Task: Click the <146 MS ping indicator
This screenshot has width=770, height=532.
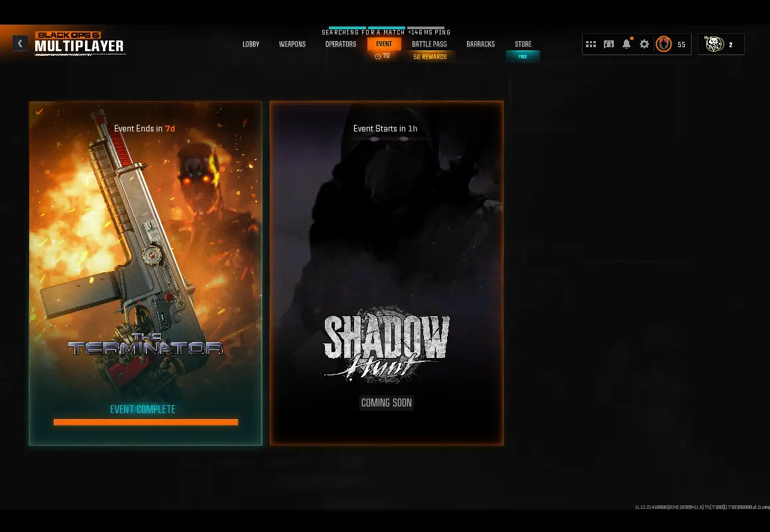Action: pyautogui.click(x=429, y=33)
